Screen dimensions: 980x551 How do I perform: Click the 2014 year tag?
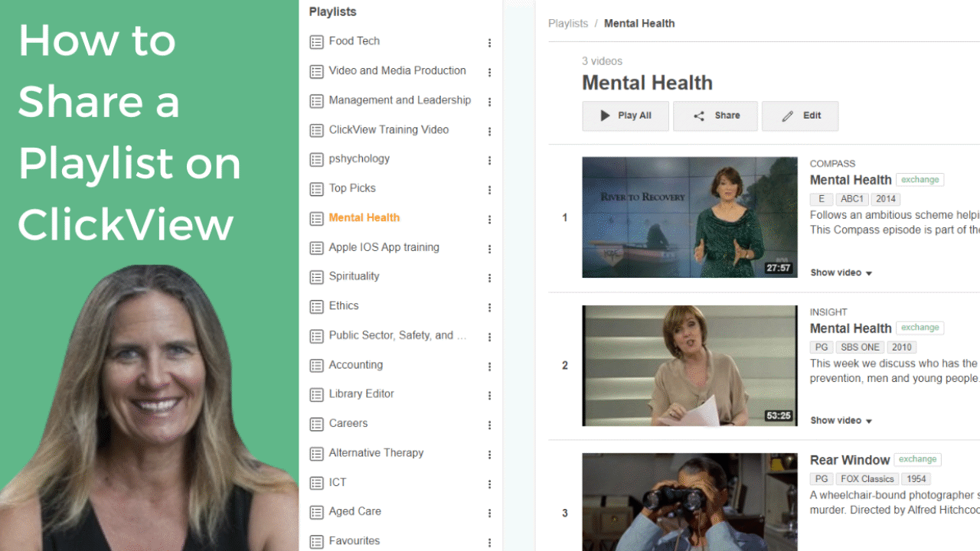pos(886,199)
